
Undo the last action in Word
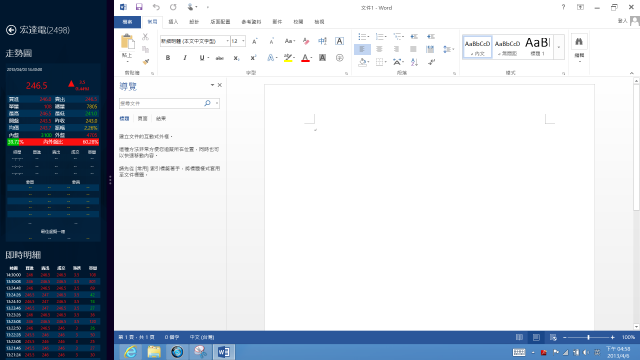tap(156, 7)
